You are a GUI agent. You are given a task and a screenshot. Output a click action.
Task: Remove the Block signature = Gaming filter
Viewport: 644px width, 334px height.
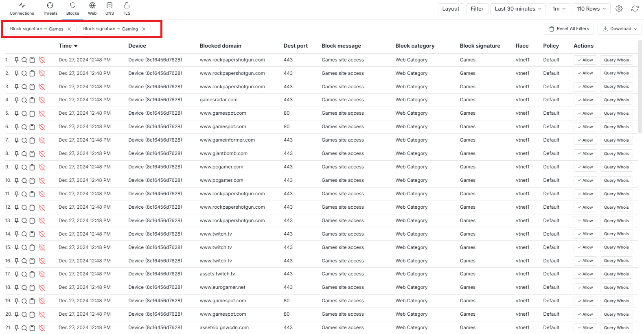tap(144, 29)
